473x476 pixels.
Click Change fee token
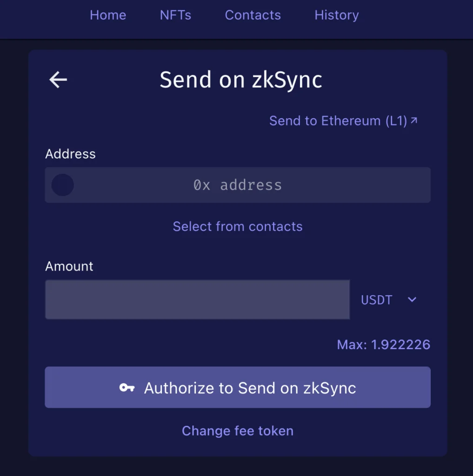(x=238, y=431)
